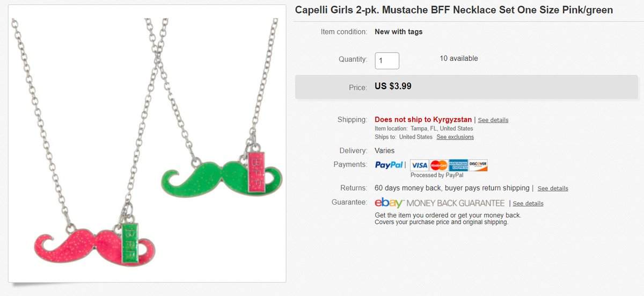Open the See exclusions link
The width and height of the screenshot is (644, 296).
[455, 137]
